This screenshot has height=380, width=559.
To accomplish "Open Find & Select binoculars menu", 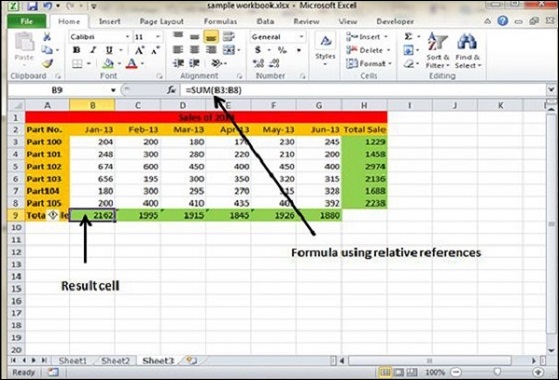I will point(467,50).
